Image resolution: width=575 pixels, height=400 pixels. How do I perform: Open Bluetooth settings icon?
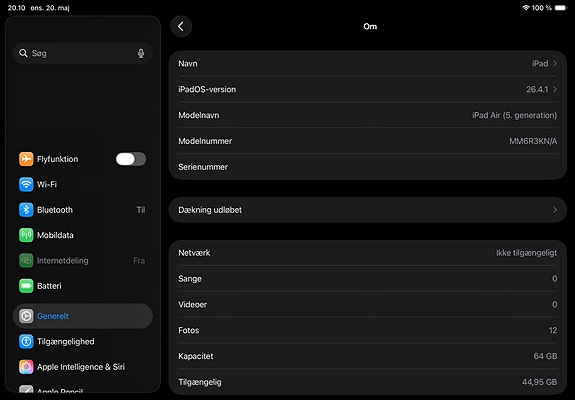pos(26,210)
